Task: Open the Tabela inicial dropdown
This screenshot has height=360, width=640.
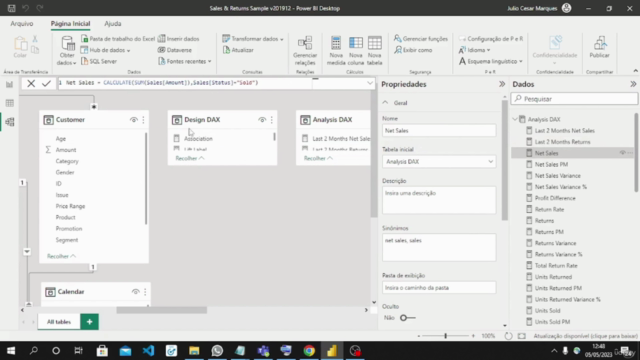Action: pyautogui.click(x=439, y=162)
